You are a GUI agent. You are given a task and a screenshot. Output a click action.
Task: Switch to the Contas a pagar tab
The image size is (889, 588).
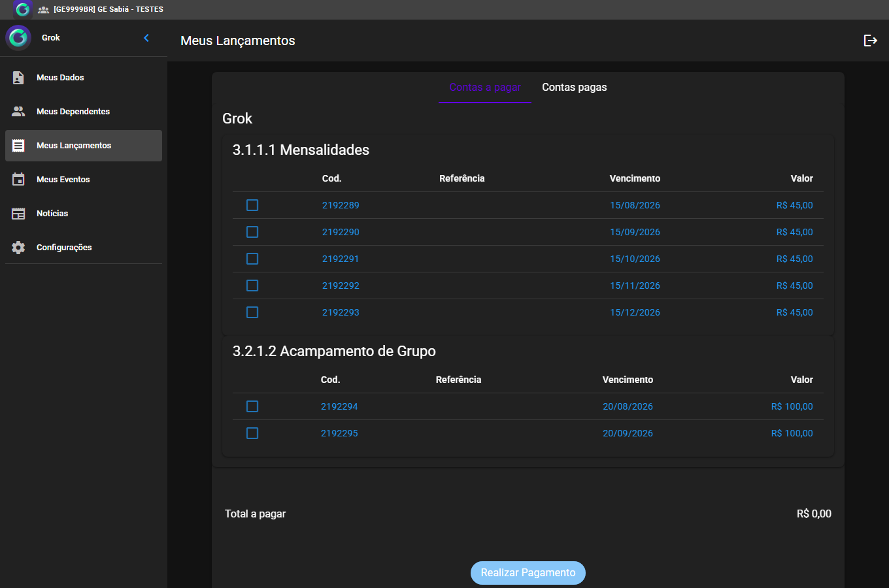tap(485, 88)
